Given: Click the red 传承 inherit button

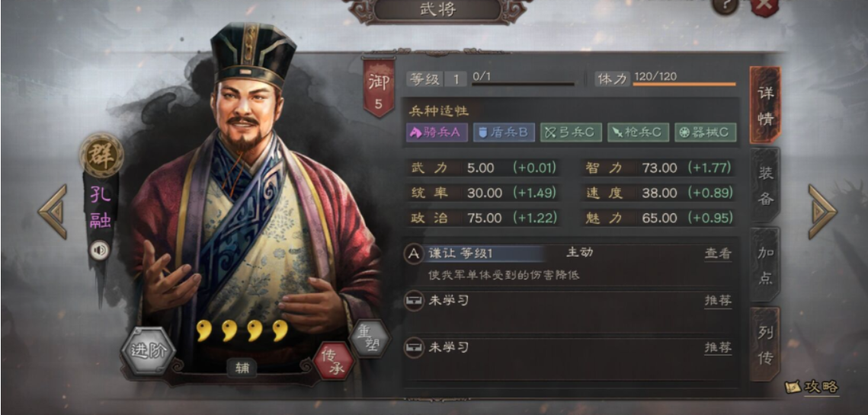Looking at the screenshot, I should coord(333,360).
